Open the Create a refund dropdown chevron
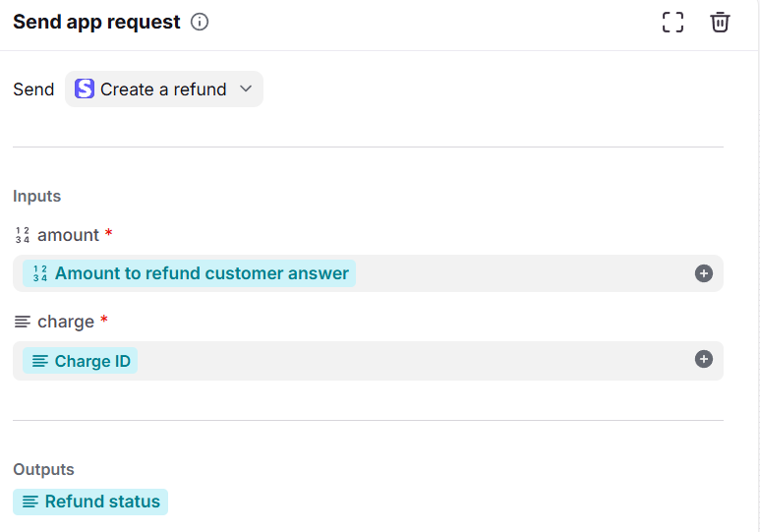The height and width of the screenshot is (532, 760). click(247, 89)
